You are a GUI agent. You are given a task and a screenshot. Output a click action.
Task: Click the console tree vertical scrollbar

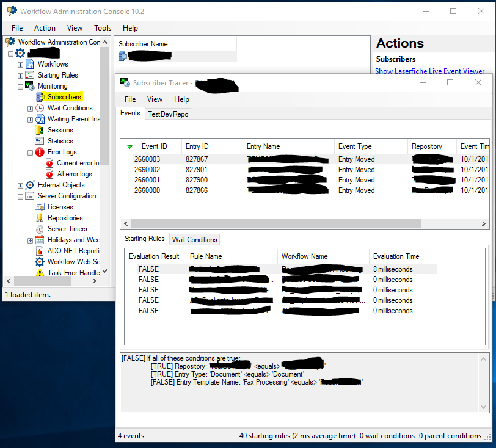(105, 106)
